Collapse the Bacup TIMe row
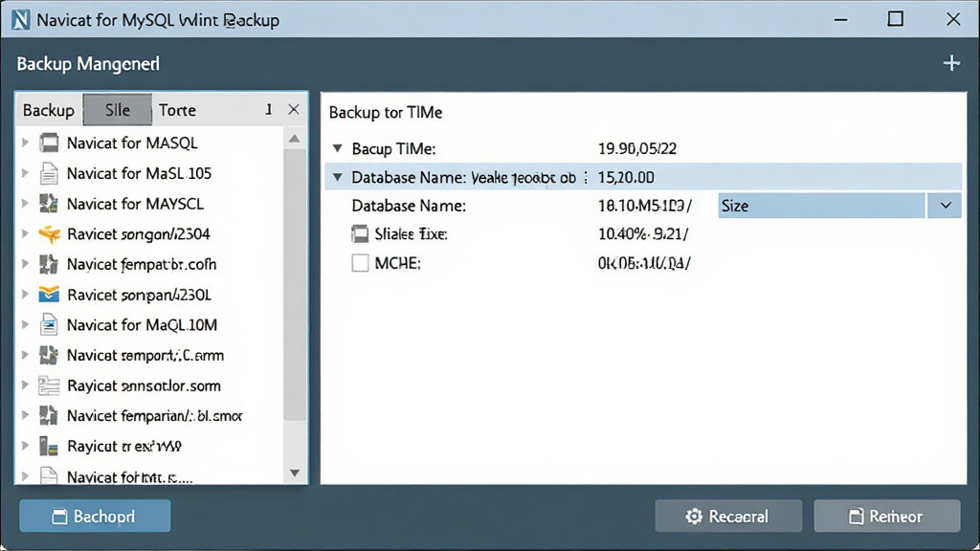Viewport: 980px width, 551px height. tap(338, 148)
